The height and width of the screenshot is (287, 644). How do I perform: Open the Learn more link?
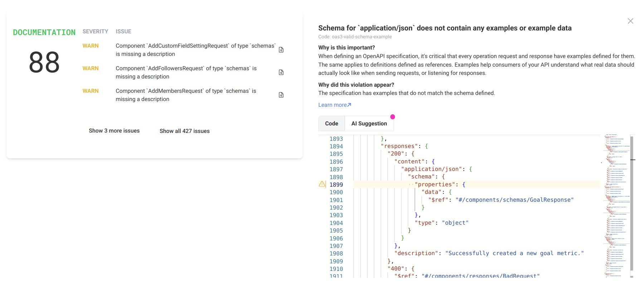(332, 105)
